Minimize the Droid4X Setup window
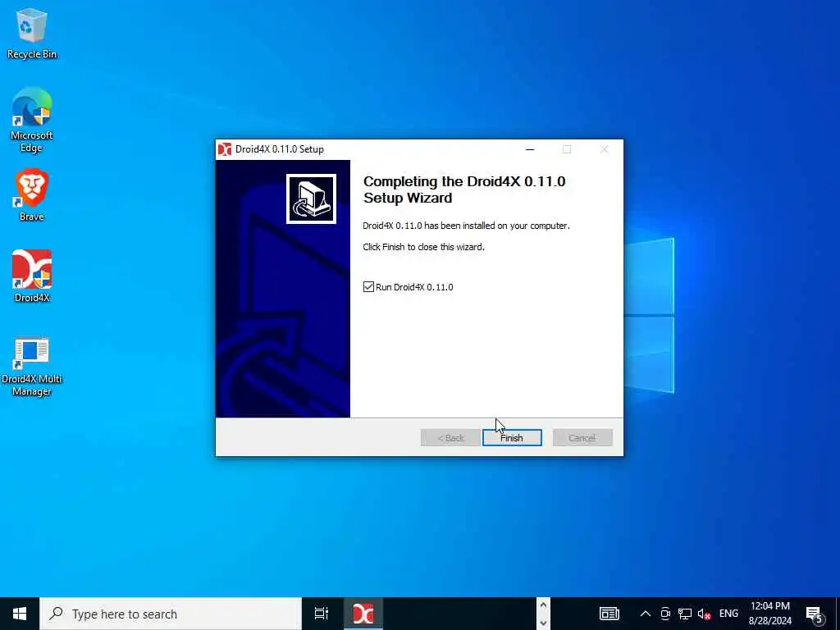 click(x=530, y=149)
